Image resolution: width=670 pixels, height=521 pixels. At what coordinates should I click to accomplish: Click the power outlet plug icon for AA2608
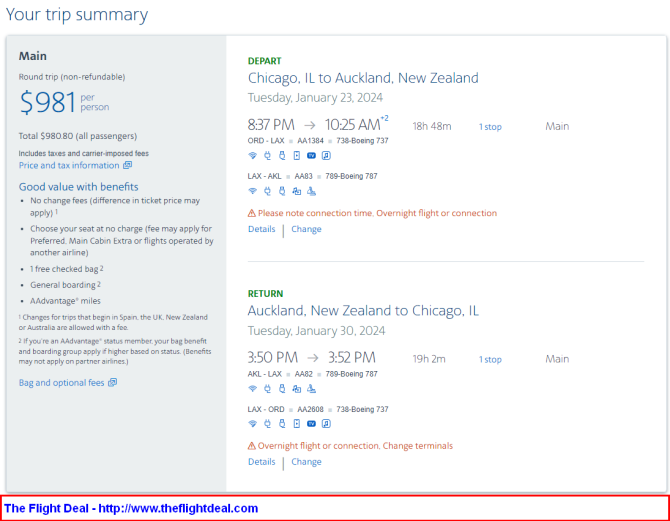pyautogui.click(x=267, y=424)
